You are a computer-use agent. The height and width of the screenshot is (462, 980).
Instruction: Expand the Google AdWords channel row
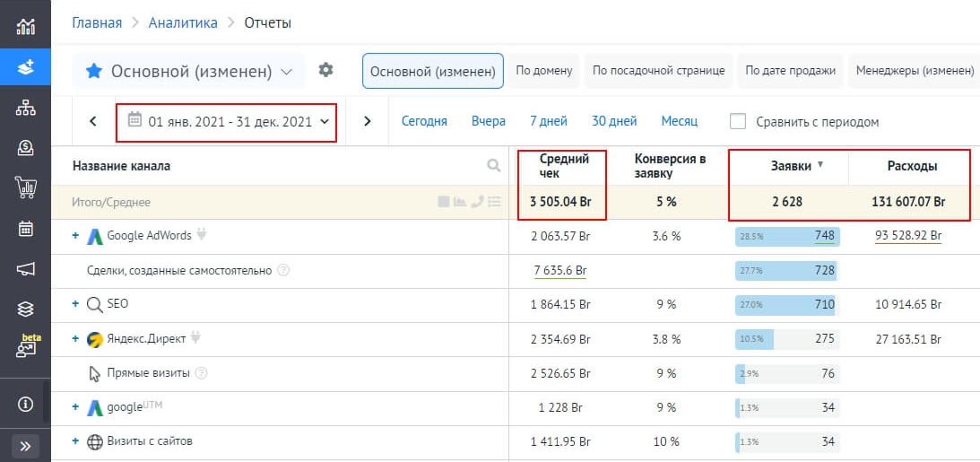(x=76, y=236)
